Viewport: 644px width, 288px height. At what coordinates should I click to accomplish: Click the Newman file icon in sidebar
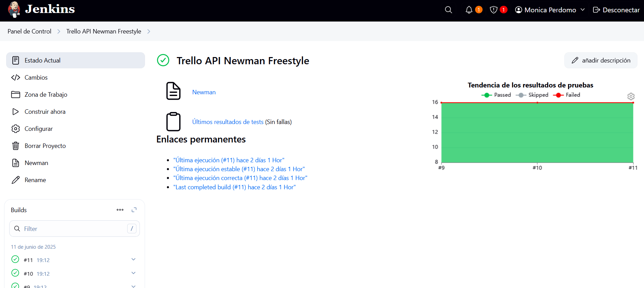coord(15,163)
